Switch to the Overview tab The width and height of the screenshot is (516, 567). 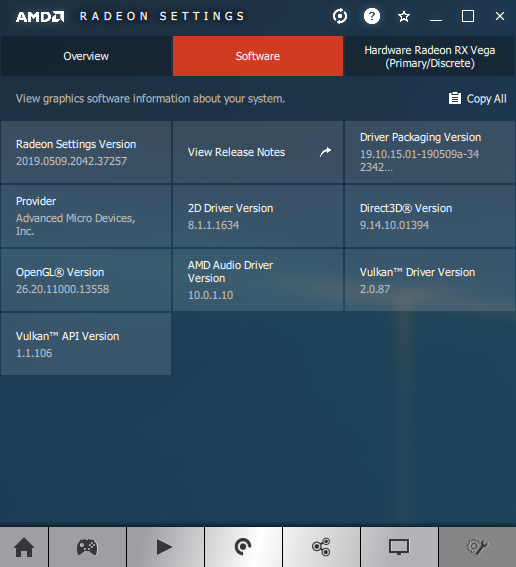[86, 56]
